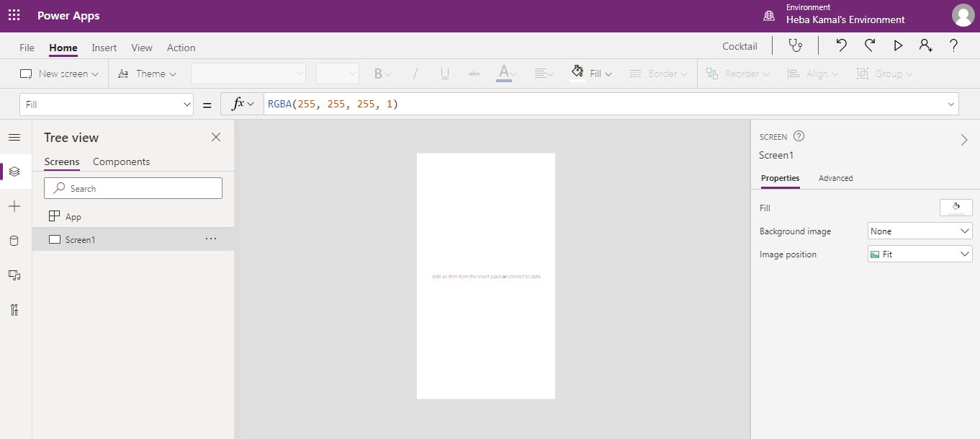The width and height of the screenshot is (980, 439).
Task: Open the Background image dropdown
Action: [x=920, y=231]
